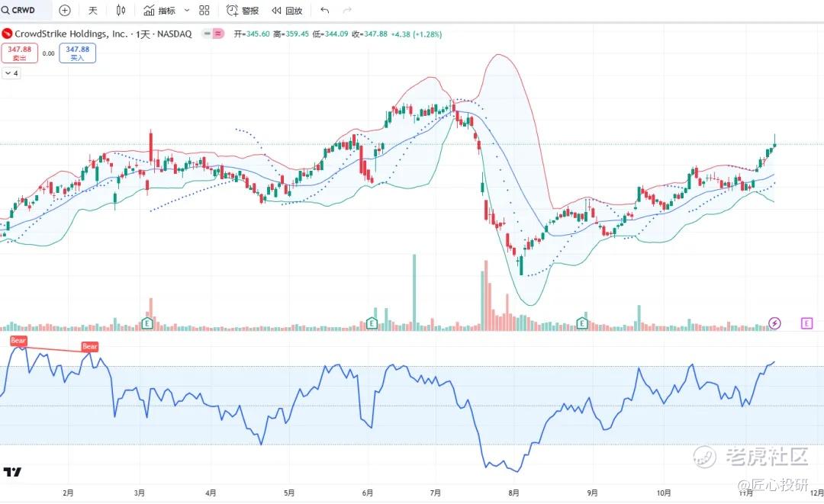Click the 5月 label on time axis
The image size is (824, 504).
[x=288, y=493]
